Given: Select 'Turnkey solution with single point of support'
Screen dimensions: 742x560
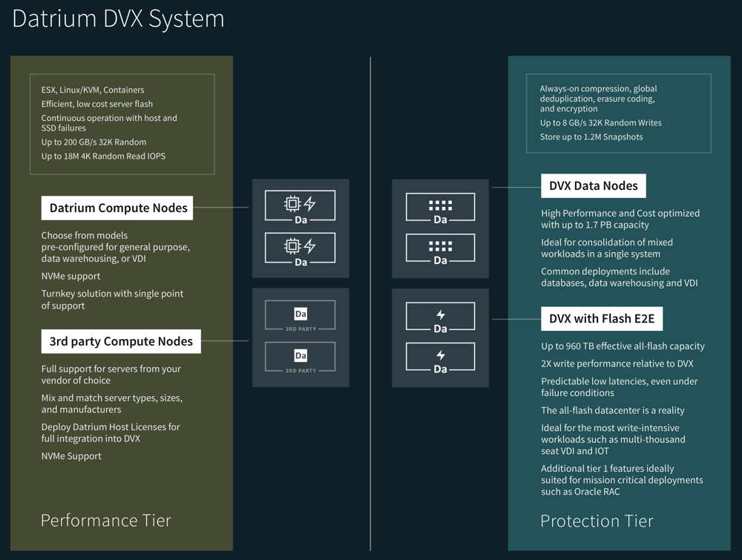Looking at the screenshot, I should click(x=112, y=300).
